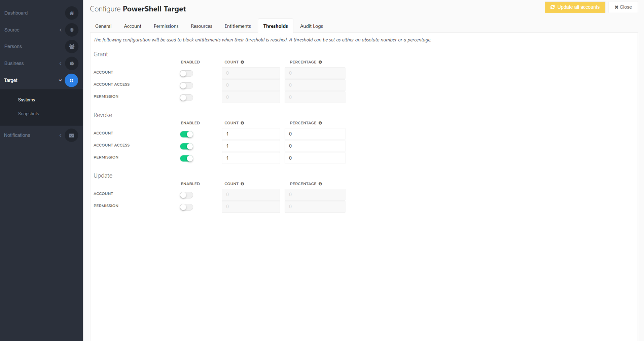Click Revoke PERMISSION percentage field

click(315, 158)
